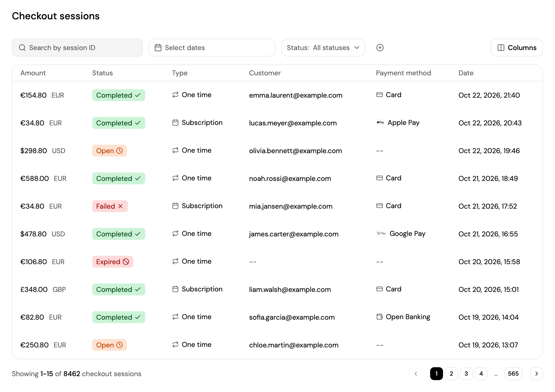Click the previous page arrow
The width and height of the screenshot is (555, 392).
416,374
